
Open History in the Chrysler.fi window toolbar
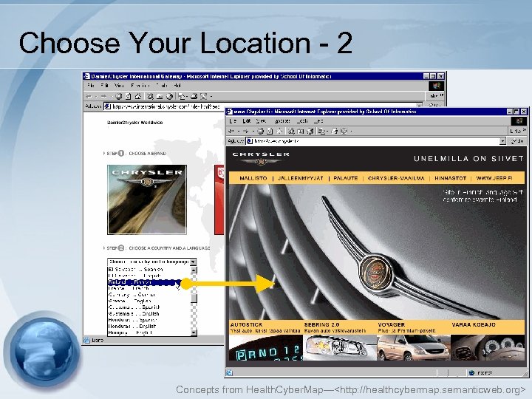310,131
